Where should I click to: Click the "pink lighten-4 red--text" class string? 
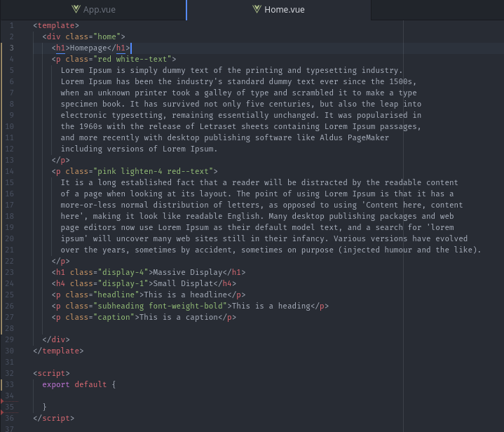153,171
